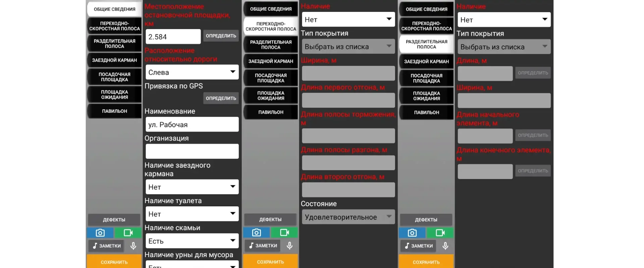This screenshot has height=268, width=644.
Task: Expand the 'Наличие скамьи' dropdown showing 'Есть'
Action: click(x=192, y=241)
